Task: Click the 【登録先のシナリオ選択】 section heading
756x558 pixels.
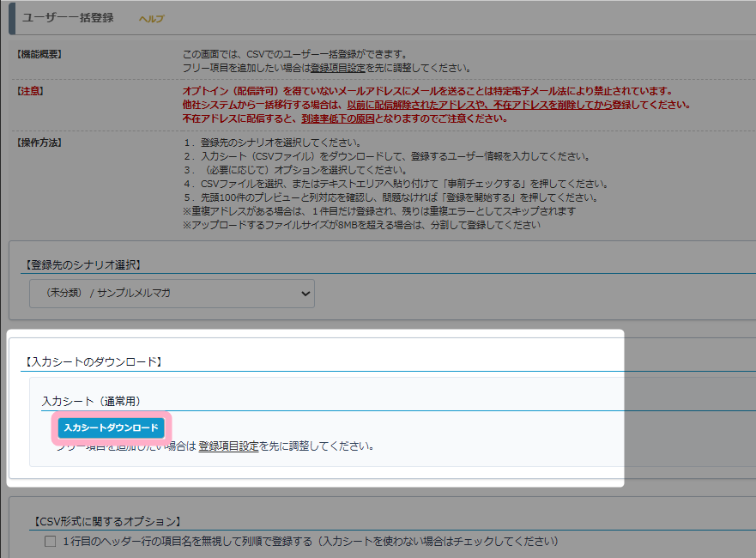Action: pos(83,264)
